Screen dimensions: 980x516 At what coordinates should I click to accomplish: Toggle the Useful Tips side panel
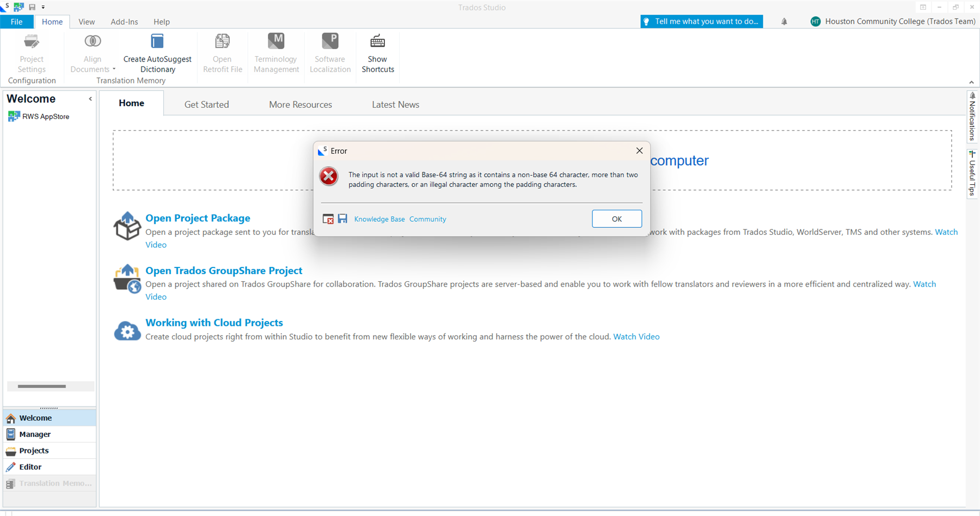coord(972,173)
